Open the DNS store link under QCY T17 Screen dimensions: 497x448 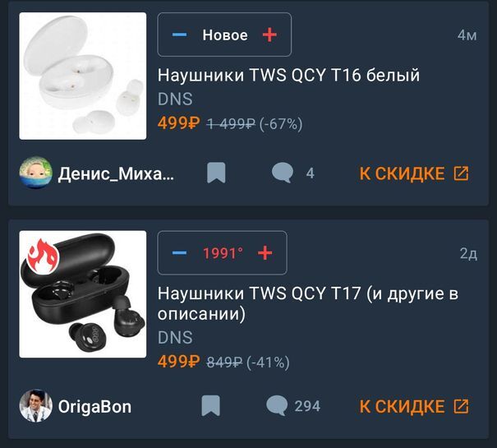point(175,337)
